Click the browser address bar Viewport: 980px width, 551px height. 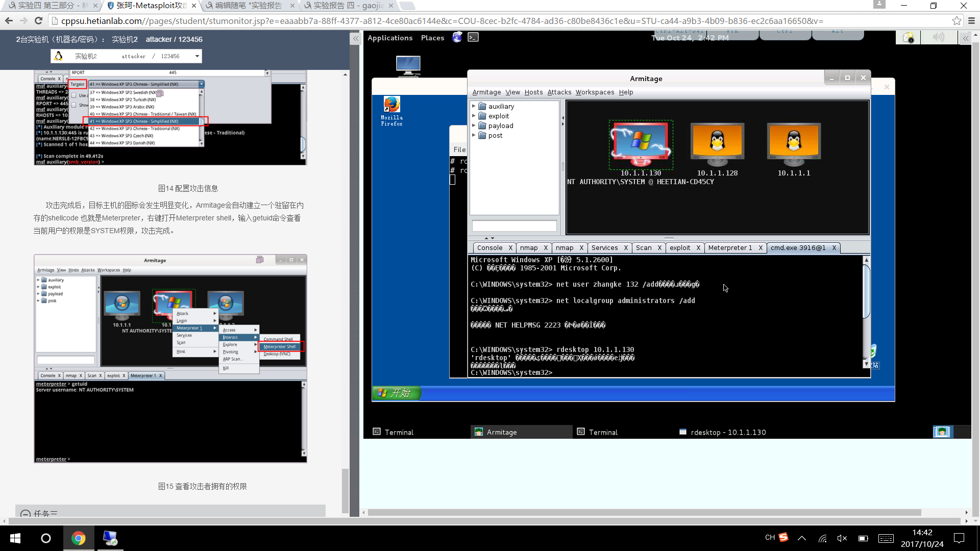(499, 21)
